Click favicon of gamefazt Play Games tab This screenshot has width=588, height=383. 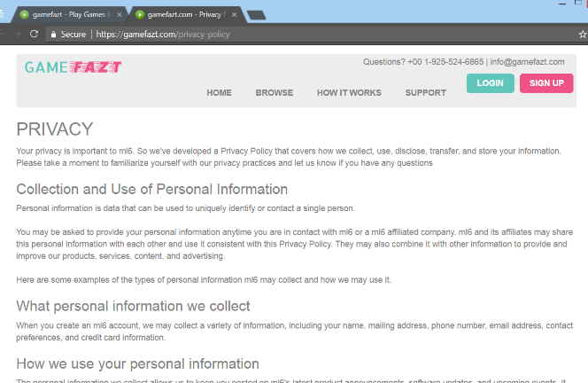25,15
